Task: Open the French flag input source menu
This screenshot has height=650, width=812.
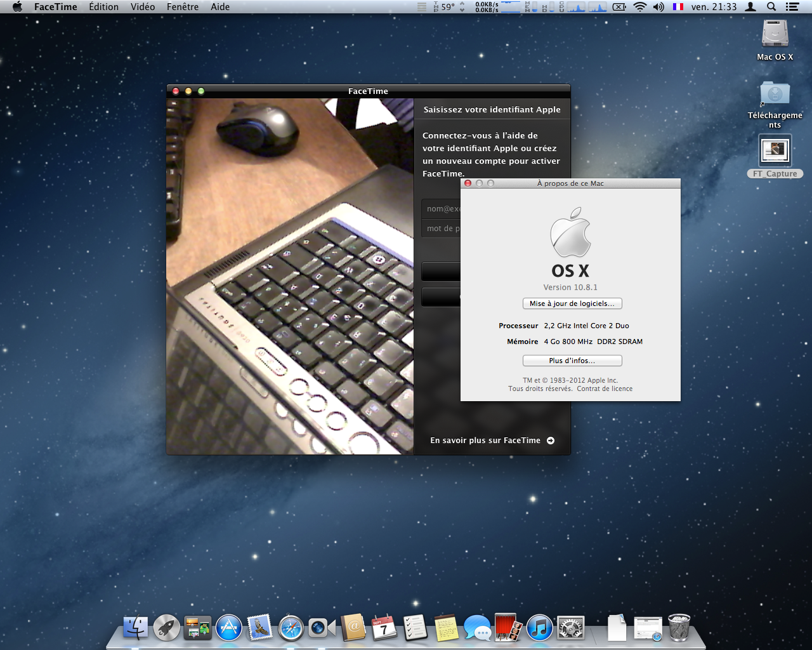Action: click(x=678, y=7)
